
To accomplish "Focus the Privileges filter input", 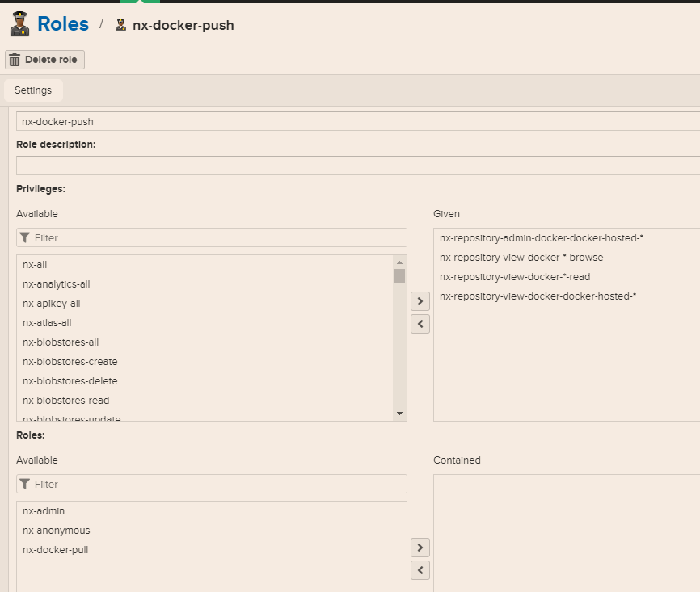I will (x=218, y=238).
